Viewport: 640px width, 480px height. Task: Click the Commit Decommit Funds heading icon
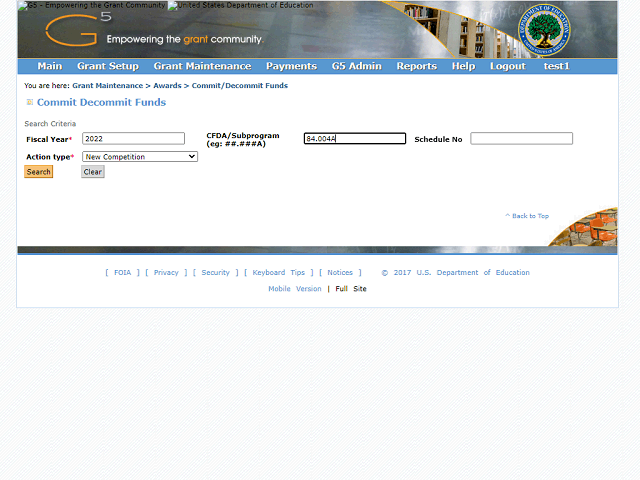click(29, 102)
